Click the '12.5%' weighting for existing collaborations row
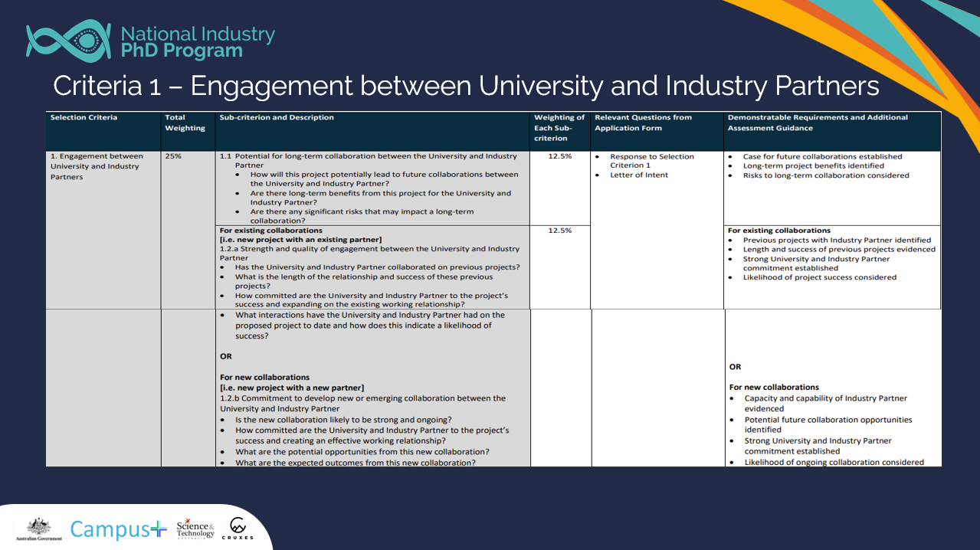The height and width of the screenshot is (550, 980). pos(559,231)
